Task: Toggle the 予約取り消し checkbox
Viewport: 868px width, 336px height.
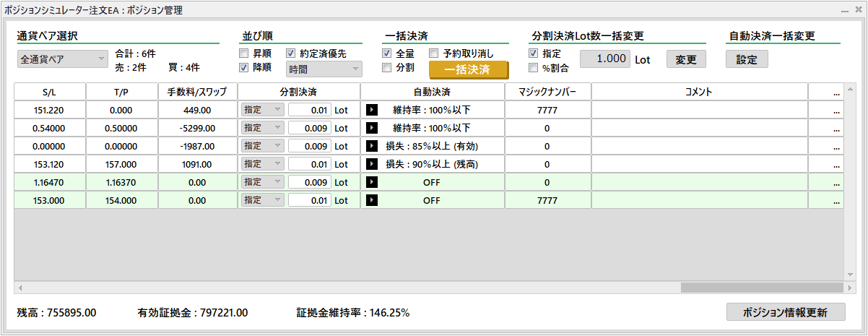Action: (x=434, y=53)
